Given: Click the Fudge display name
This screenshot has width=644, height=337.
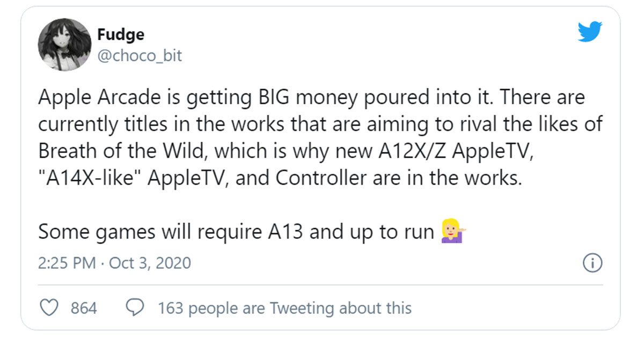Looking at the screenshot, I should [121, 35].
